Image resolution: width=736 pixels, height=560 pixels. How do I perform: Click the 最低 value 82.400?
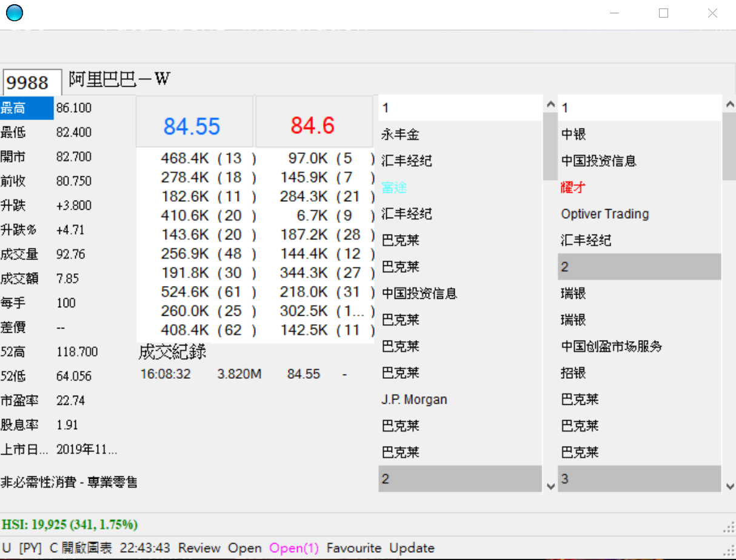point(74,133)
